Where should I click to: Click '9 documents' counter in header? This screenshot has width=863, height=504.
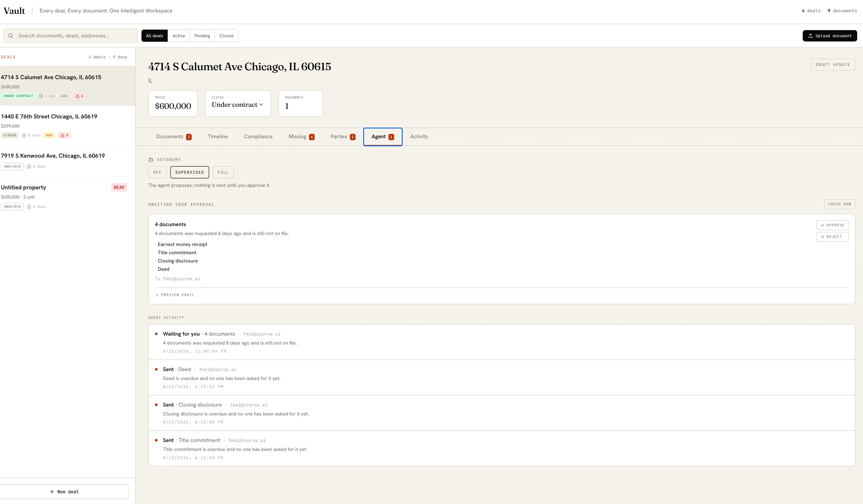[x=842, y=11]
